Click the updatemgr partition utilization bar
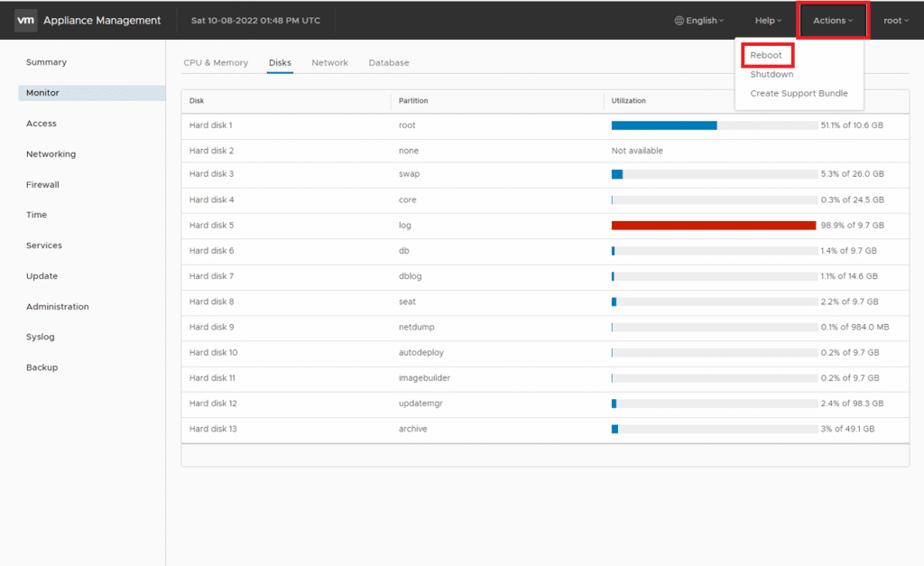This screenshot has height=566, width=924. pyautogui.click(x=715, y=404)
